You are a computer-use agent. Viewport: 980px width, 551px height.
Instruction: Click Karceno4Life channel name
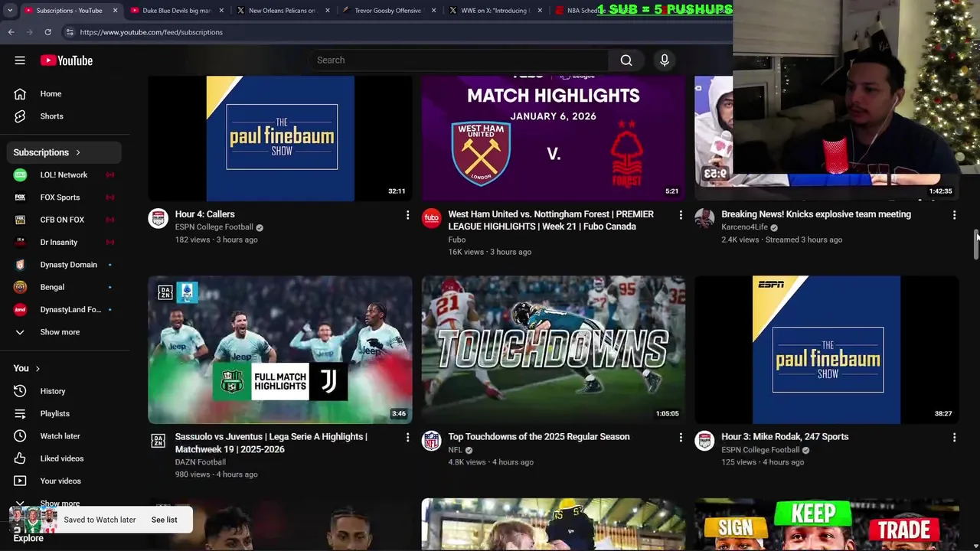tap(744, 227)
